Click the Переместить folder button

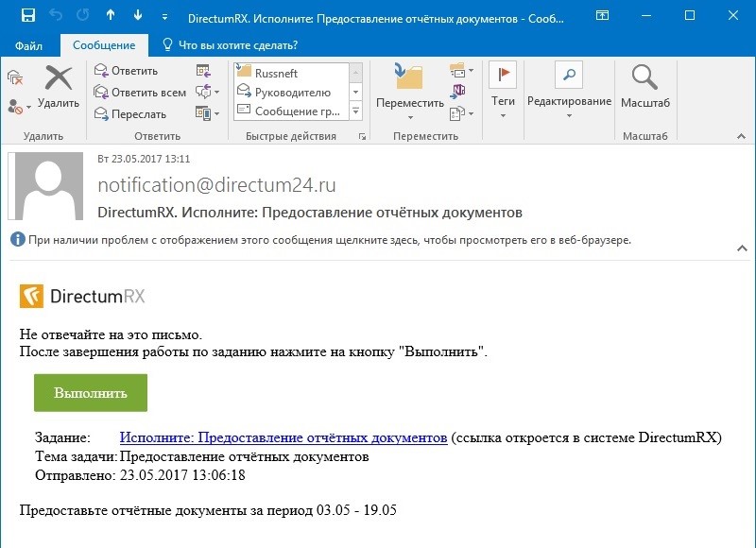410,91
